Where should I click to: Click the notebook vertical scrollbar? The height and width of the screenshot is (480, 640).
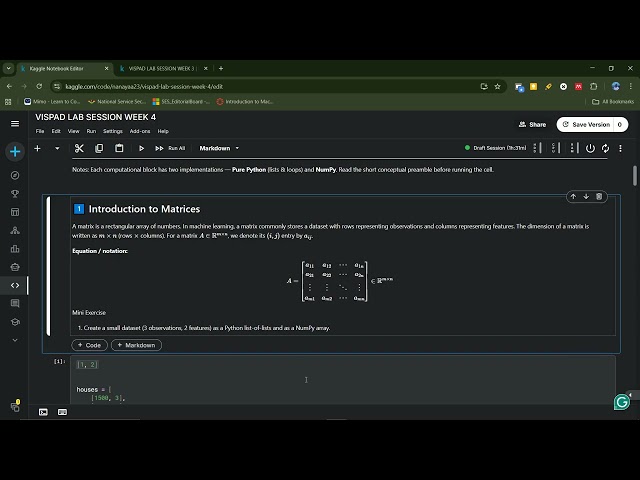tap(635, 176)
